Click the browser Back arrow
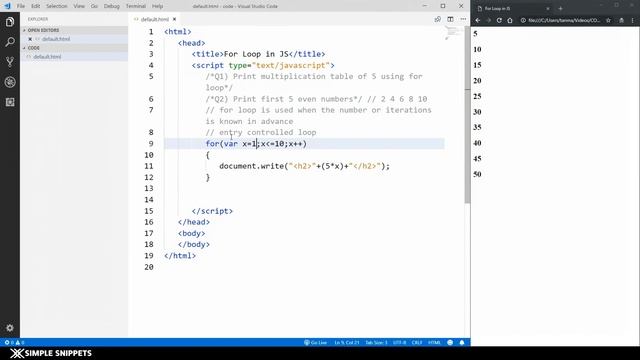Viewport: 640px width, 360px height. pyautogui.click(x=478, y=20)
